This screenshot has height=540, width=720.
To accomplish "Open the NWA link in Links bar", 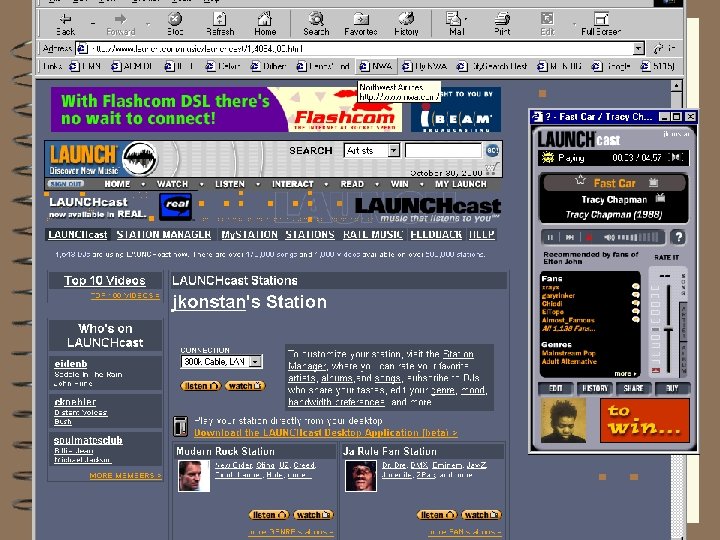I will pyautogui.click(x=377, y=67).
